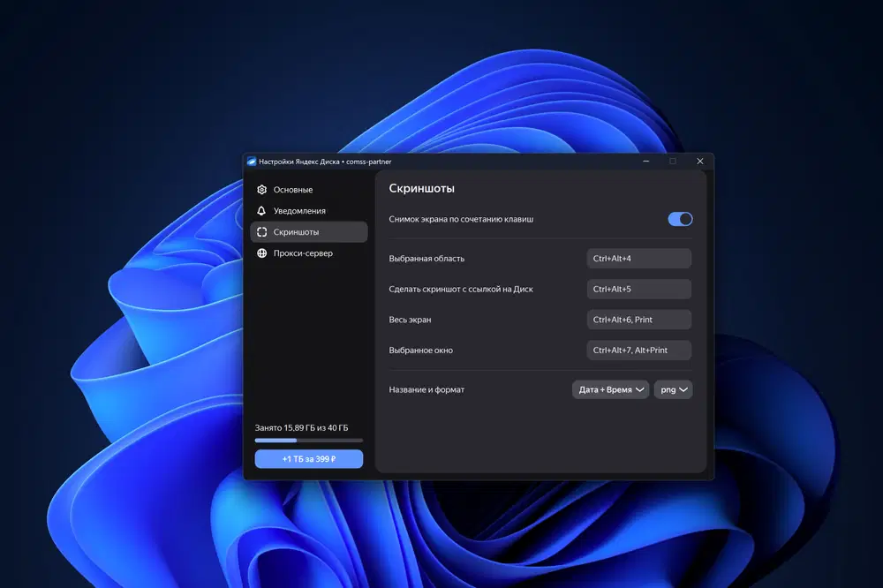Click the gear icon beside Основные
The height and width of the screenshot is (588, 883).
tap(262, 190)
